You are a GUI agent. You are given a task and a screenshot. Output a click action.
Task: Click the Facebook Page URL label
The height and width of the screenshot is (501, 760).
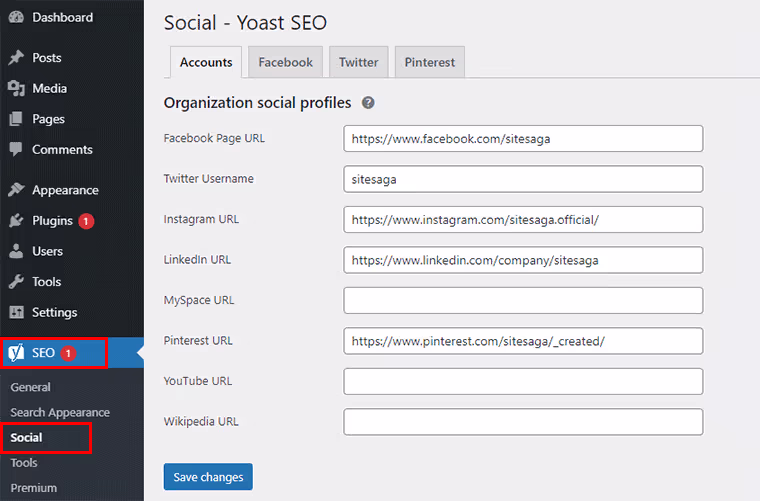click(214, 138)
